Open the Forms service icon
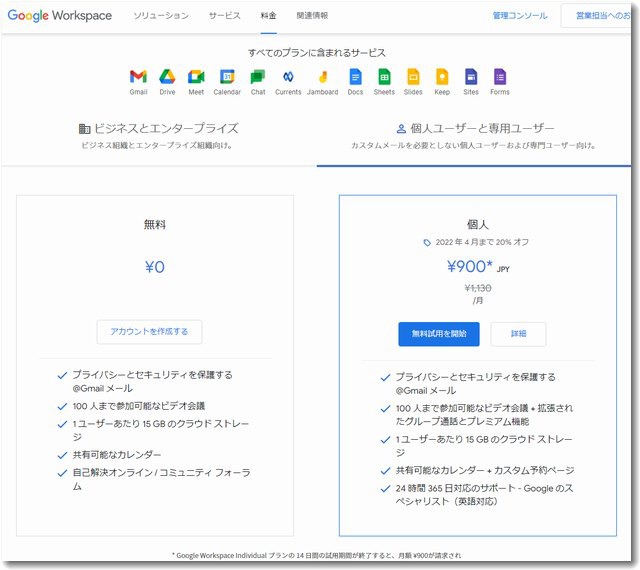Image resolution: width=640 pixels, height=570 pixels. coord(500,76)
